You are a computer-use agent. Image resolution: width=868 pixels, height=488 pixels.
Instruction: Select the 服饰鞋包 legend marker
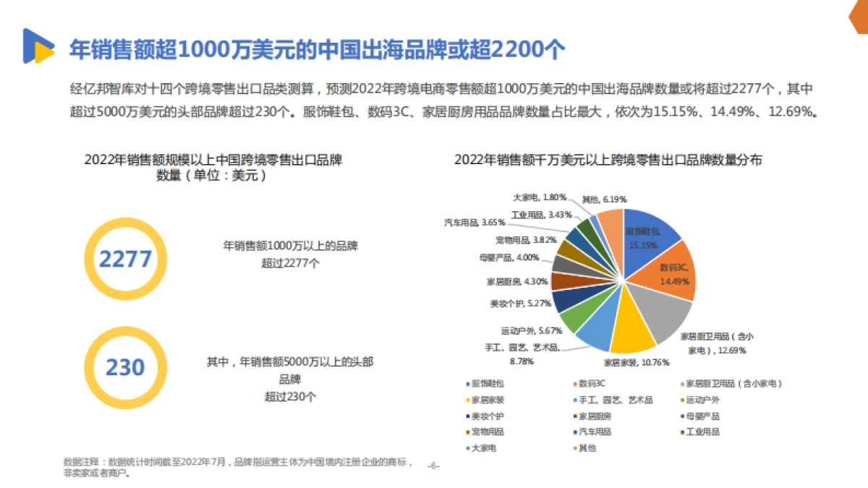467,384
